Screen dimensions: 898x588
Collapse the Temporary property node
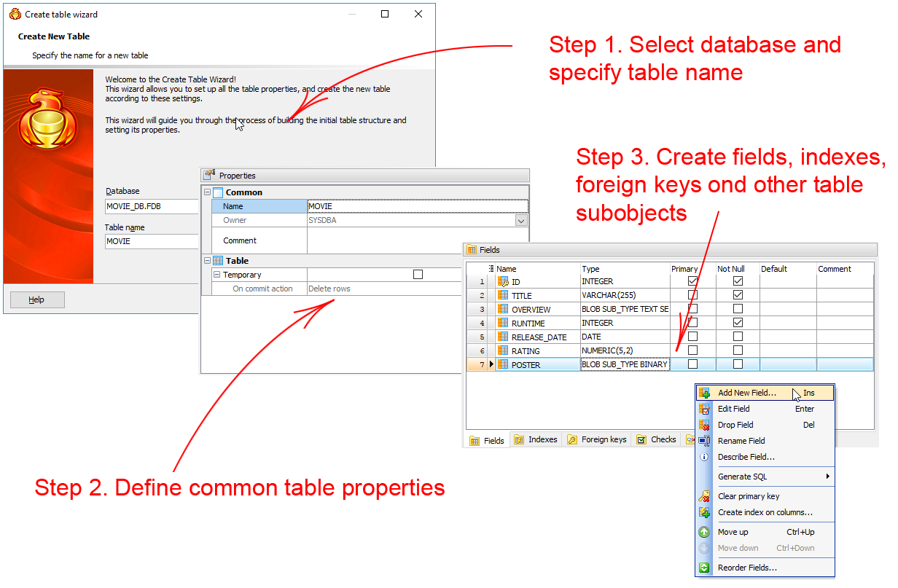(x=216, y=275)
